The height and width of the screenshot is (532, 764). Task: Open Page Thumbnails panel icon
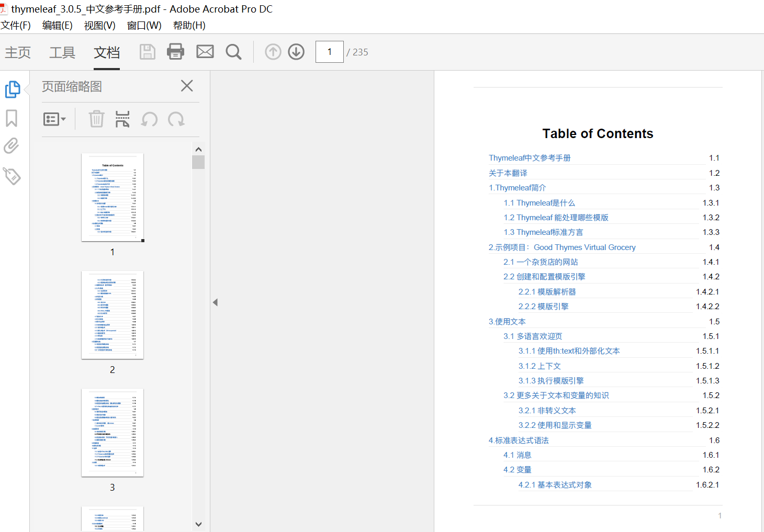(13, 89)
